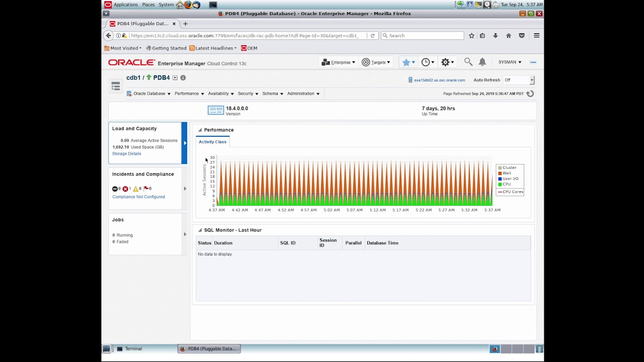Open the Setup gear menu

[x=447, y=62]
